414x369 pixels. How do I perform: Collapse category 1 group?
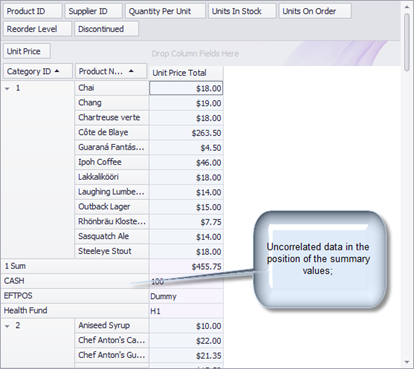tap(7, 89)
